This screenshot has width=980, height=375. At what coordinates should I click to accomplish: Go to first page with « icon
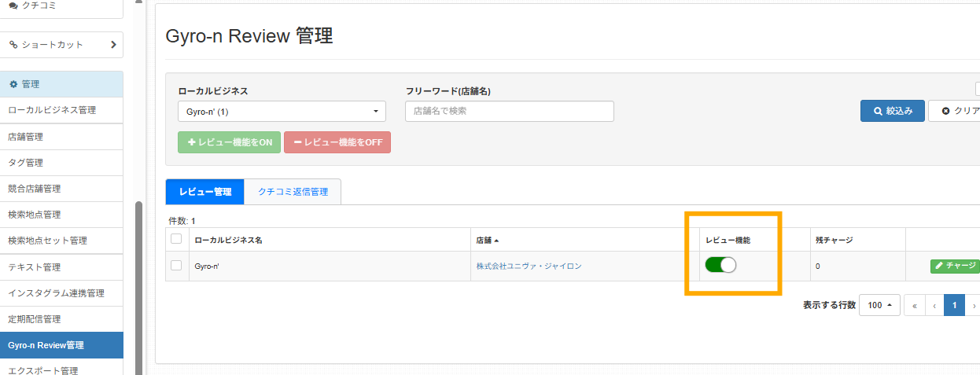click(915, 305)
